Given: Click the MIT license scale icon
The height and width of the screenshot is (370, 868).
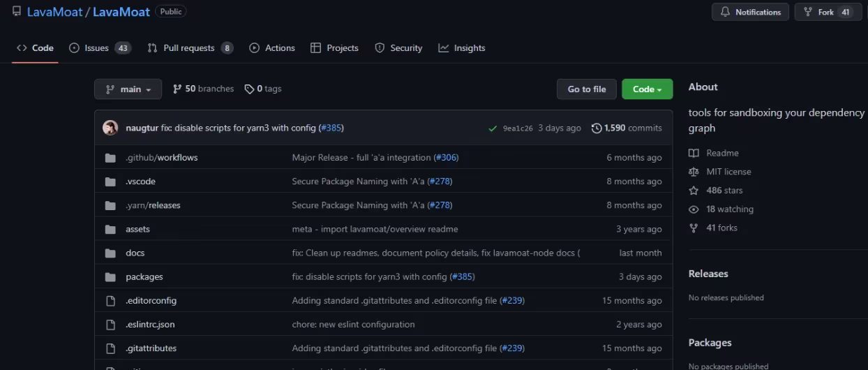Looking at the screenshot, I should coord(694,172).
